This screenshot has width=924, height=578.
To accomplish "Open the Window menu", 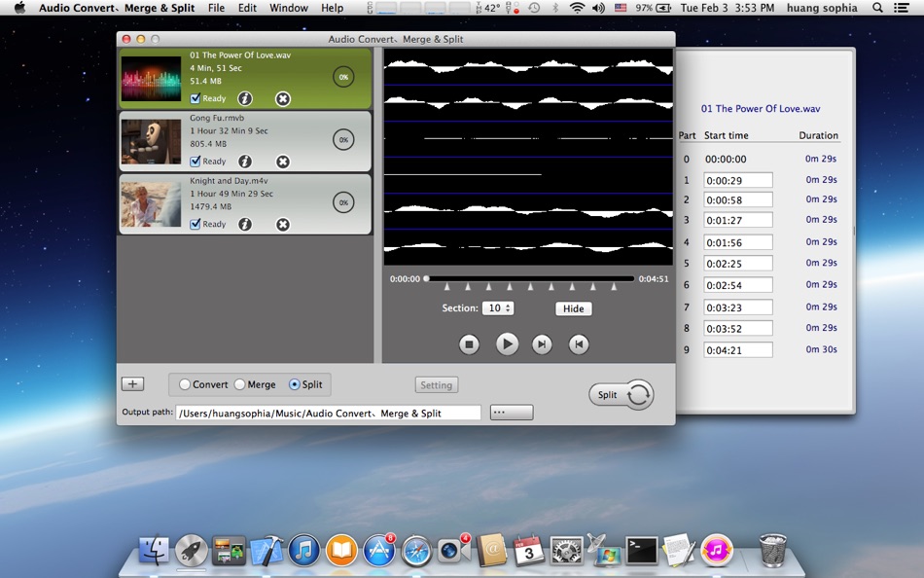I will [289, 8].
